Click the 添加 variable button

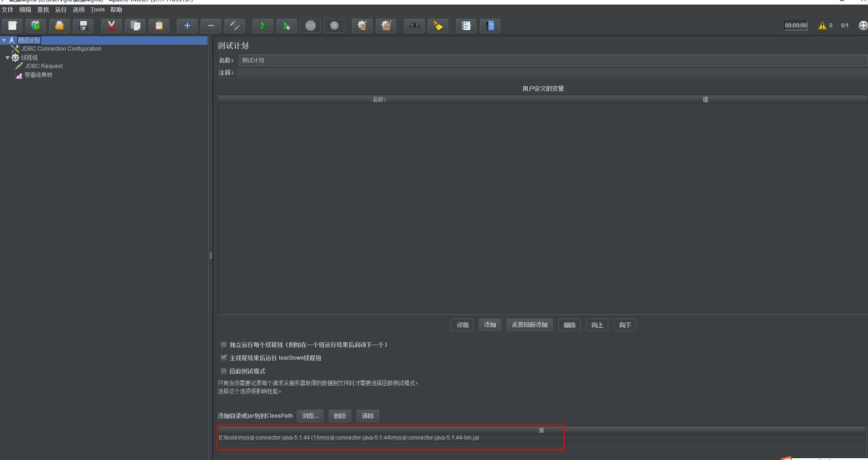point(490,325)
